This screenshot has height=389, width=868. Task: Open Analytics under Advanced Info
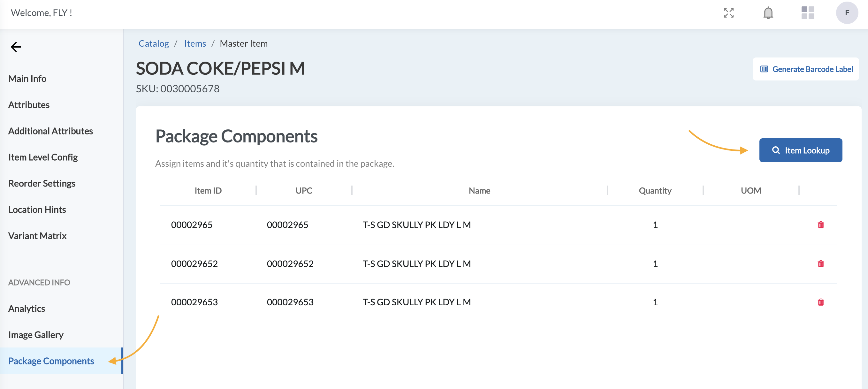[x=27, y=309]
